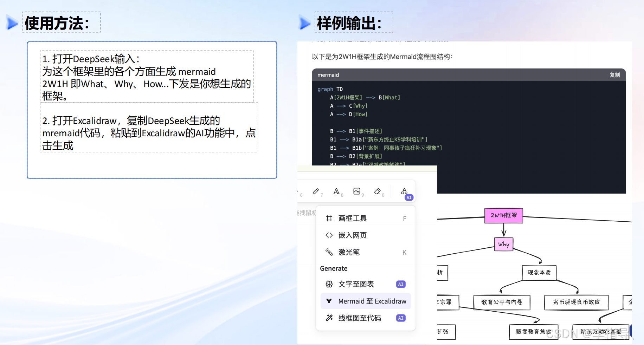The image size is (644, 345).
Task: Choose the frame tool 画框工具
Action: coord(366,219)
